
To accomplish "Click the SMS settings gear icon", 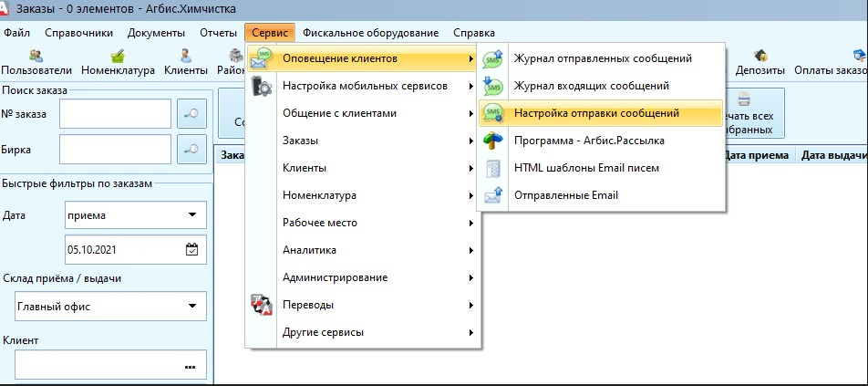I will point(492,113).
